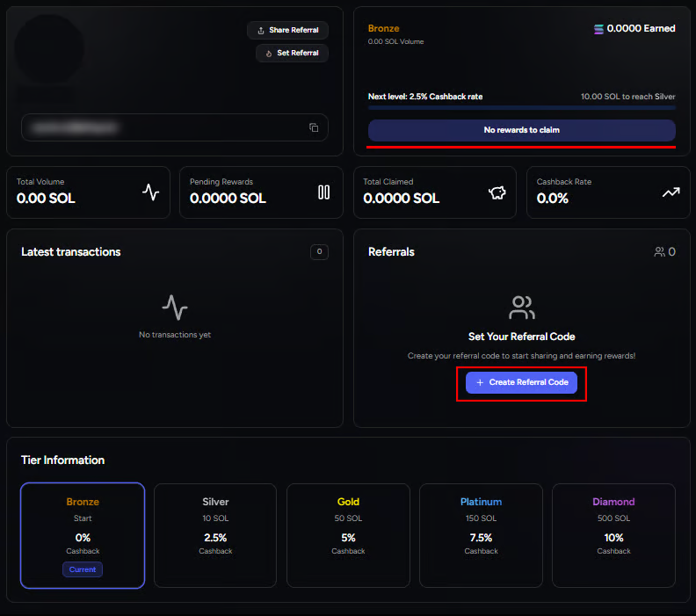Click the Bronze tier title in rewards panel
Screen dimensions: 696x616
[383, 28]
